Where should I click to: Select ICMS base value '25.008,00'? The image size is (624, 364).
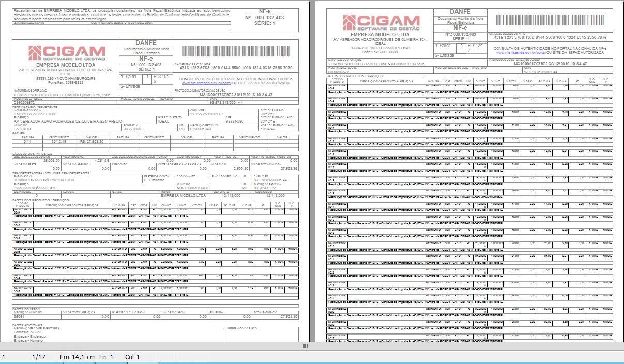(x=52, y=161)
